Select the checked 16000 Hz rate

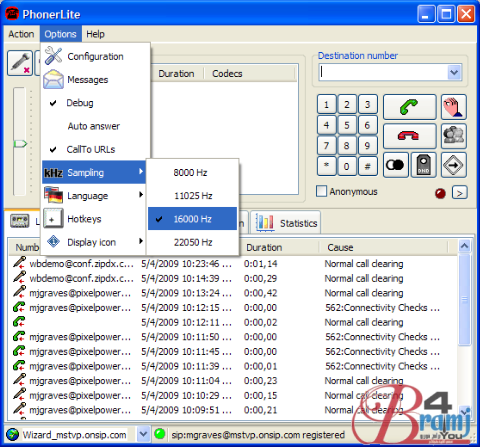point(192,219)
